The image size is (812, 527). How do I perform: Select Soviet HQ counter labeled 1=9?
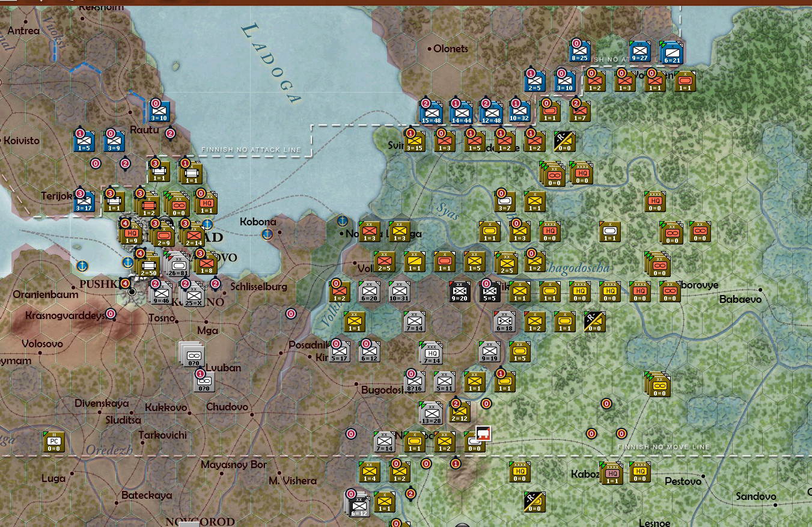(130, 233)
